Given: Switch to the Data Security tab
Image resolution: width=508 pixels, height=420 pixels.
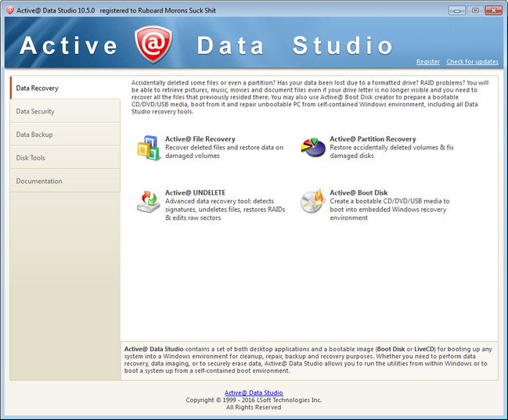Looking at the screenshot, I should point(65,111).
